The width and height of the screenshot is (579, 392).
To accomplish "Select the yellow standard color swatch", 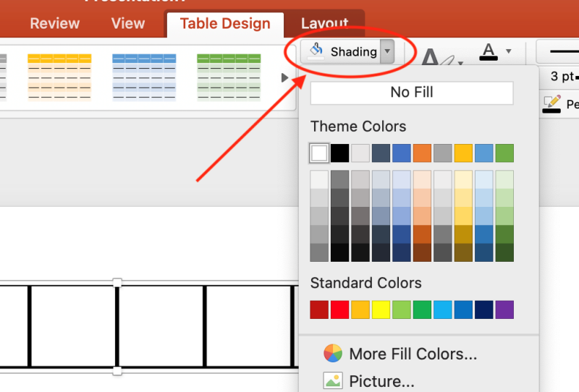I will pyautogui.click(x=381, y=310).
